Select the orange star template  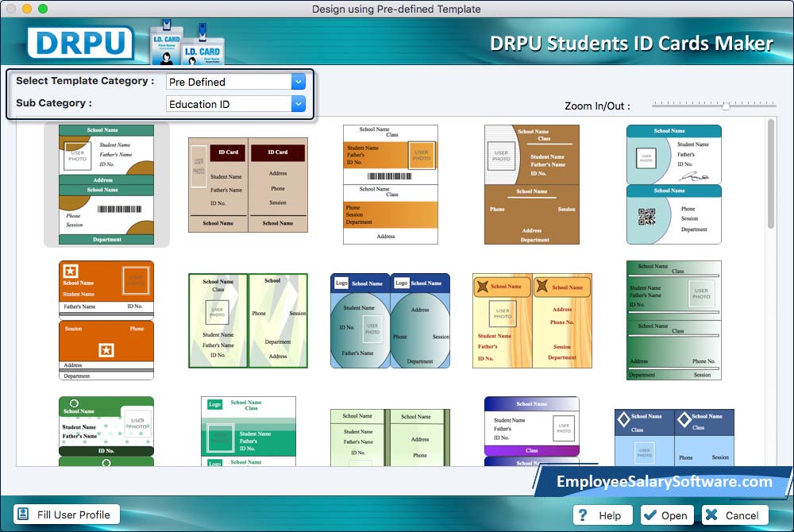click(106, 321)
